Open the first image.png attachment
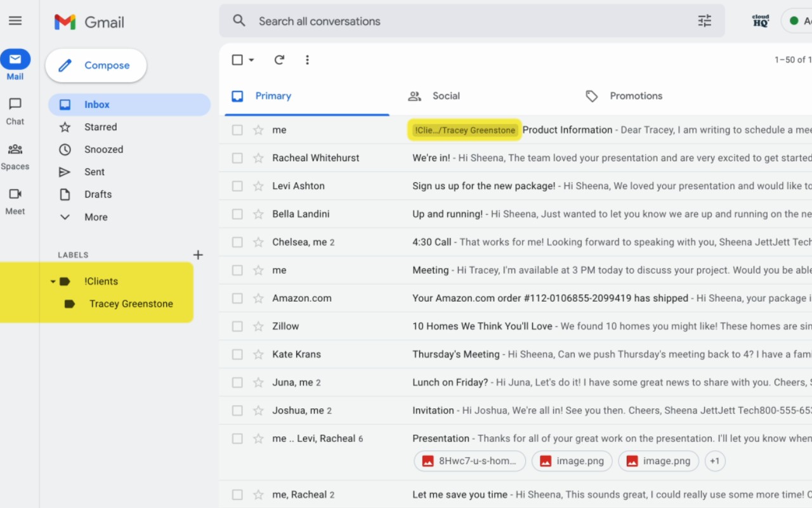The width and height of the screenshot is (812, 508). [x=572, y=461]
